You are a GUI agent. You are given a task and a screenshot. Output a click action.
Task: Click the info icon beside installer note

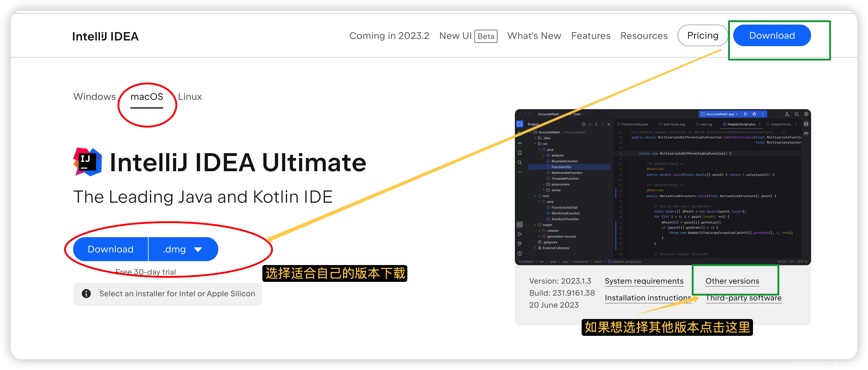86,294
